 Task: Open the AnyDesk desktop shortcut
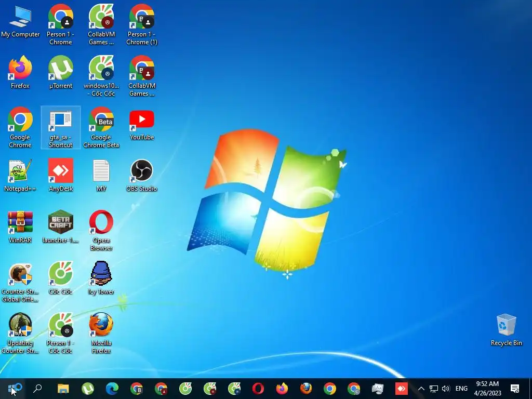60,176
